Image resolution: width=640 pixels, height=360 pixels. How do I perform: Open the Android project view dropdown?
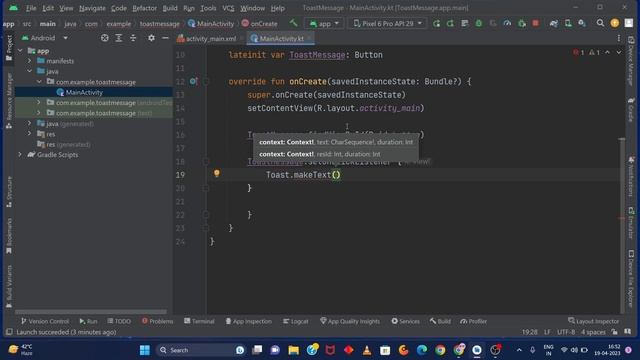click(x=44, y=38)
